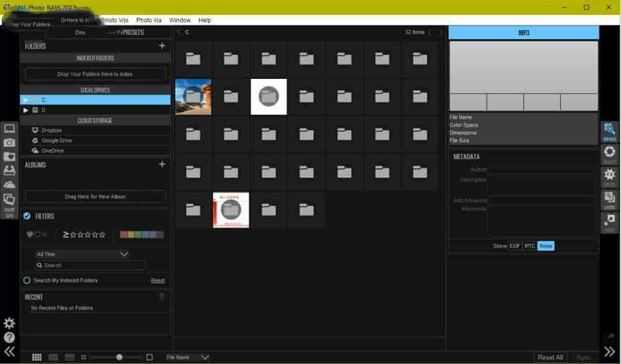Expand the D: drive tree
The image size is (621, 364).
click(x=25, y=110)
